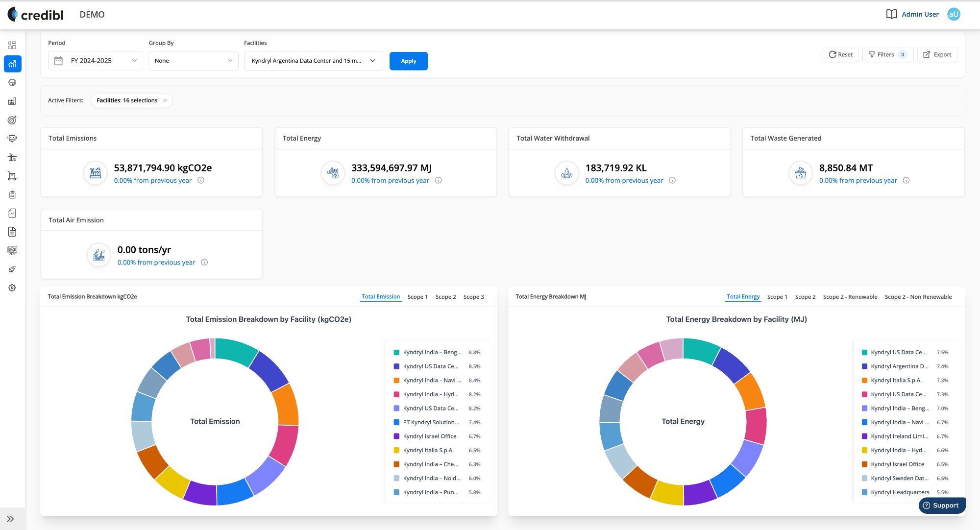Image resolution: width=980 pixels, height=530 pixels.
Task: Open the documentation book icon
Action: pyautogui.click(x=891, y=14)
